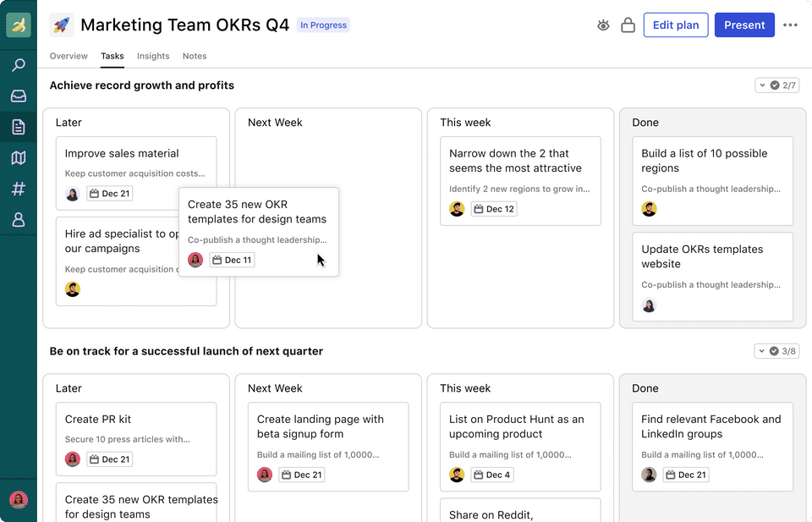
Task: Toggle the eye visibility icon in header
Action: pos(603,25)
